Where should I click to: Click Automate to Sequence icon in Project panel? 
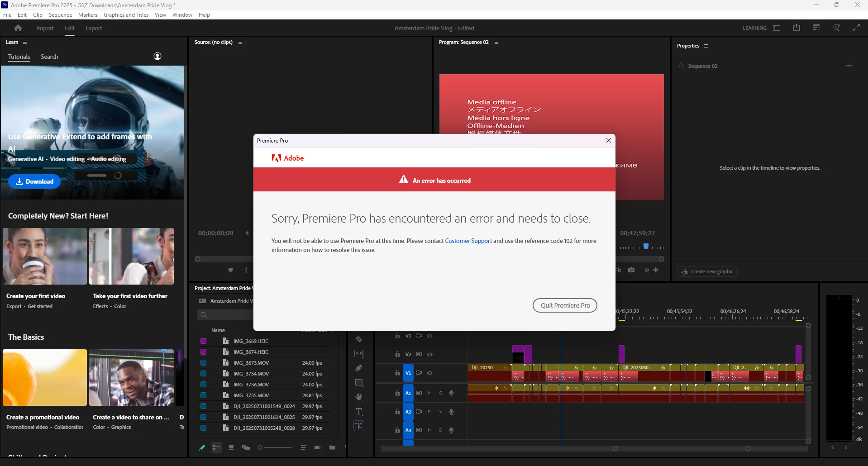(x=318, y=447)
